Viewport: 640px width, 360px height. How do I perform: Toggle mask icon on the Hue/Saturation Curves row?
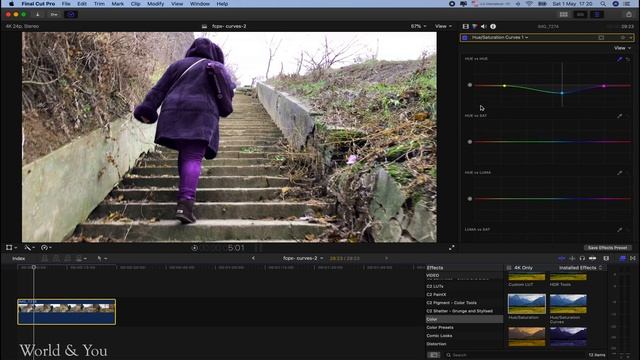(x=601, y=38)
